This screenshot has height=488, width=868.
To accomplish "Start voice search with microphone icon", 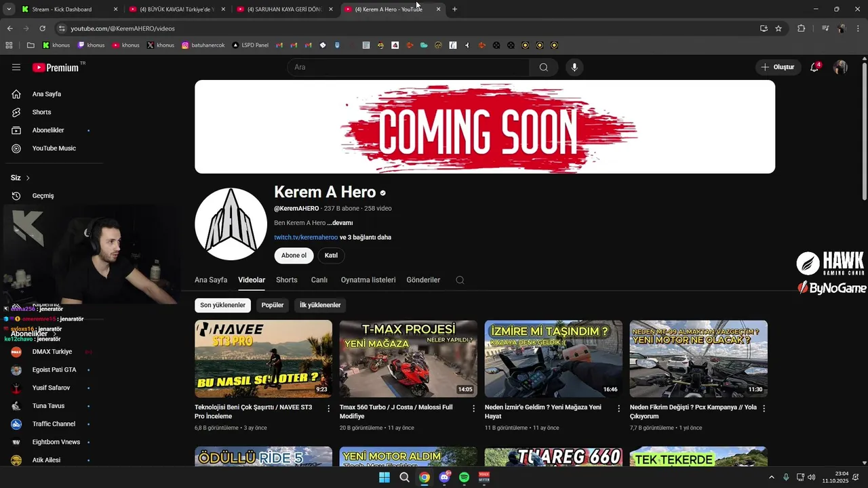I will click(574, 67).
